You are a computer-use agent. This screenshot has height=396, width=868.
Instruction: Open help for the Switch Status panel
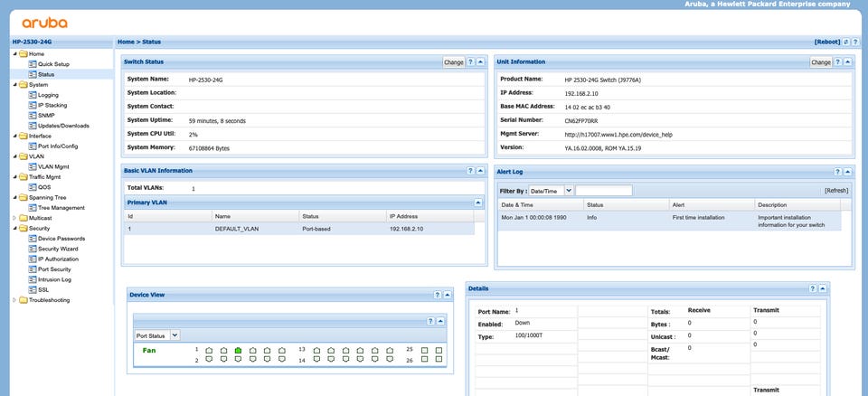pos(471,62)
